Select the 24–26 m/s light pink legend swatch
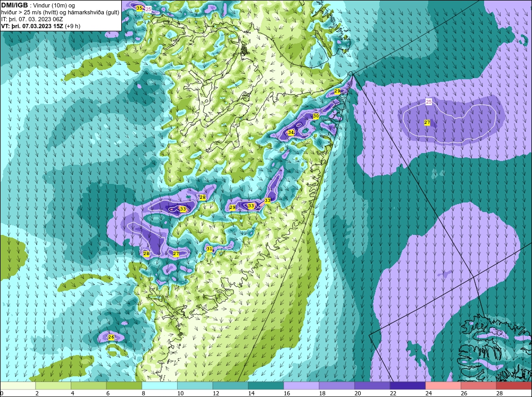Image resolution: width=532 pixels, height=397 pixels. [443, 386]
